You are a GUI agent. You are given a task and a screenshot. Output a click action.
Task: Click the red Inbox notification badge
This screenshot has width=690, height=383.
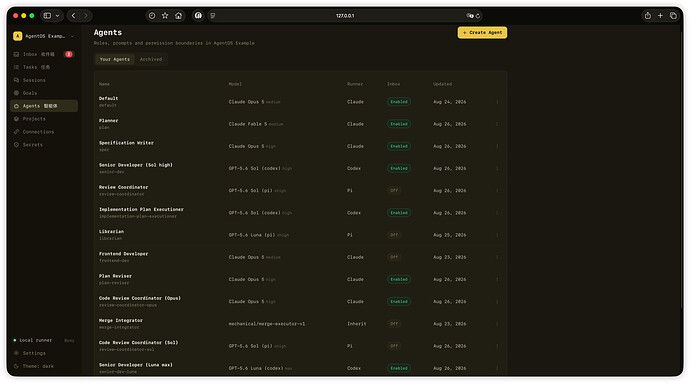tap(69, 54)
